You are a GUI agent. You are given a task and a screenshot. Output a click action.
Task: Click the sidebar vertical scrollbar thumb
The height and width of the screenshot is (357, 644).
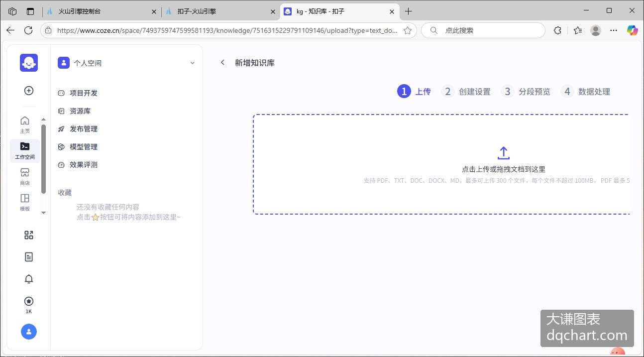tap(43, 158)
